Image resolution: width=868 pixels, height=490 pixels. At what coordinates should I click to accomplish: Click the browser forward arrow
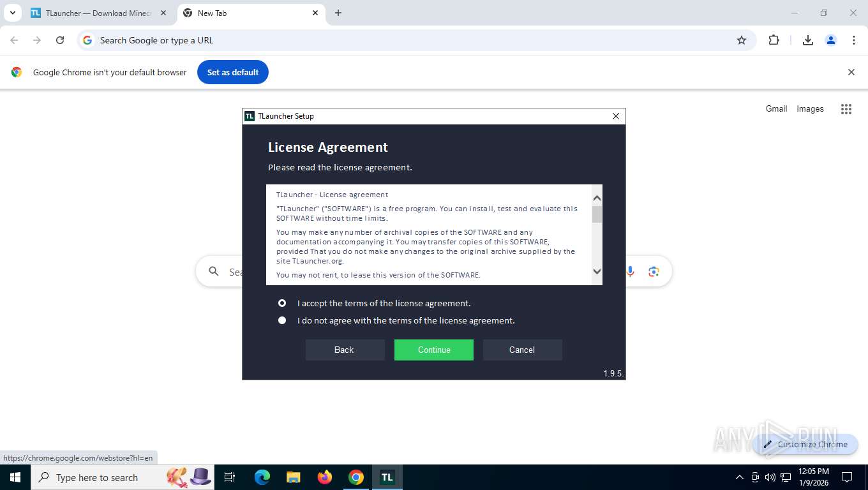pyautogui.click(x=37, y=40)
